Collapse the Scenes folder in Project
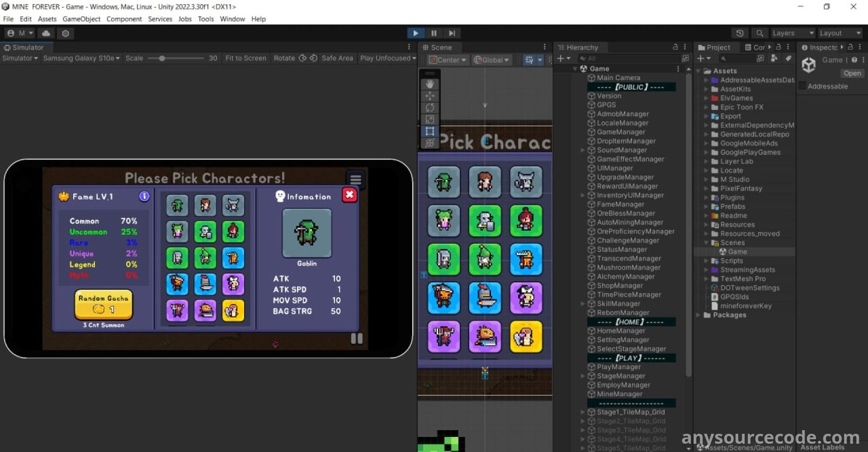 [x=706, y=243]
